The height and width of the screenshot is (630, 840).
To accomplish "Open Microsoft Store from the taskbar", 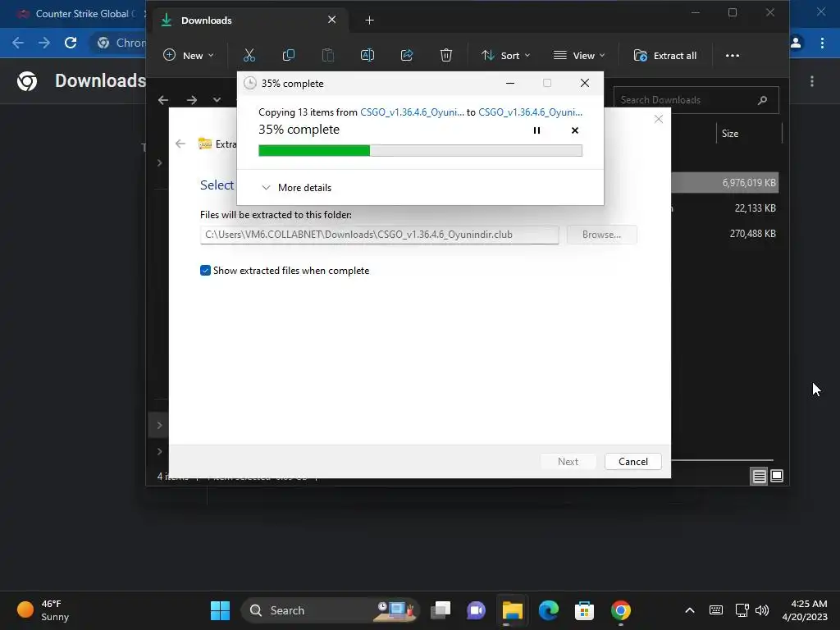I will pyautogui.click(x=584, y=610).
